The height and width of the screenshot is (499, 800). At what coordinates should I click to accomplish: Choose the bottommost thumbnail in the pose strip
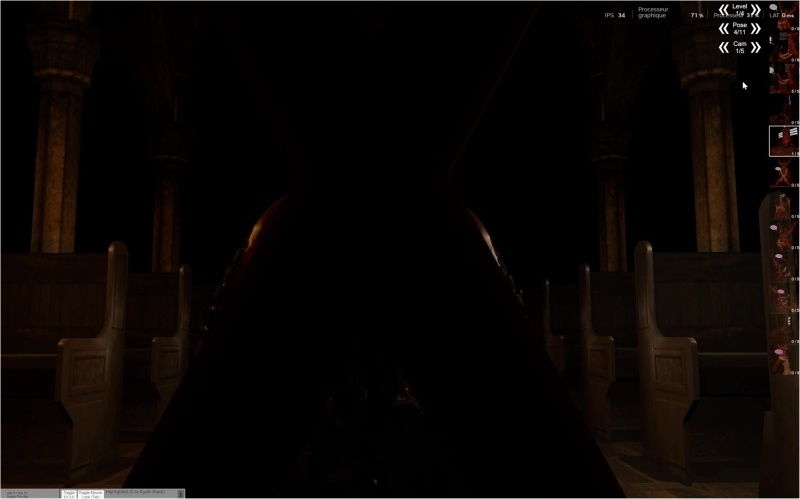coord(783,358)
